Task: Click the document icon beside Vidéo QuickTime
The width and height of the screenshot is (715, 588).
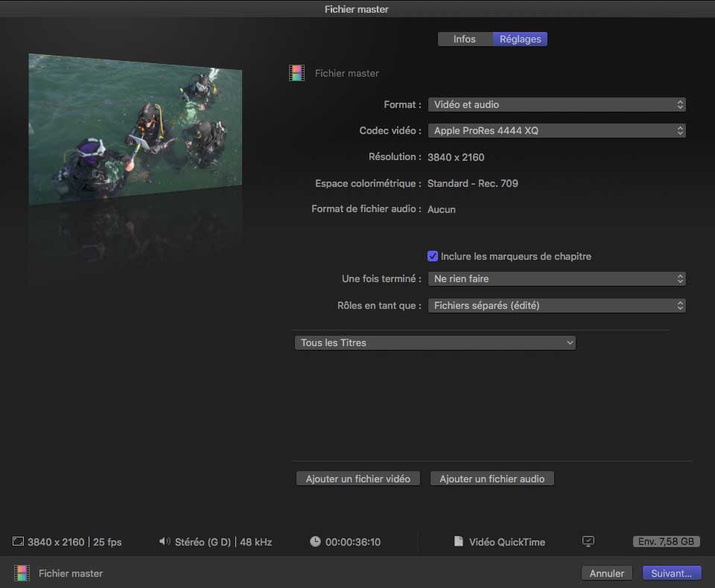Action: [459, 542]
